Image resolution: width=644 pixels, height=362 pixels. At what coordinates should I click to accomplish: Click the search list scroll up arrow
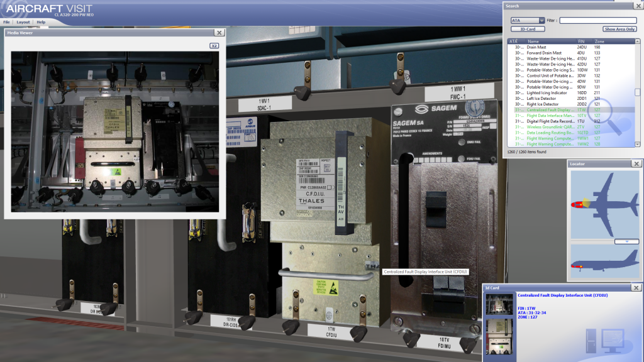pos(638,41)
